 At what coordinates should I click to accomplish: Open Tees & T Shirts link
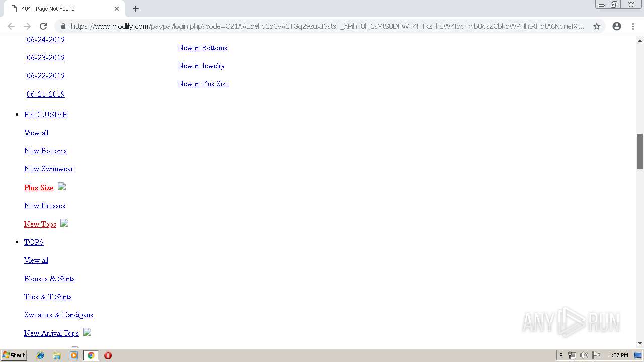48,297
